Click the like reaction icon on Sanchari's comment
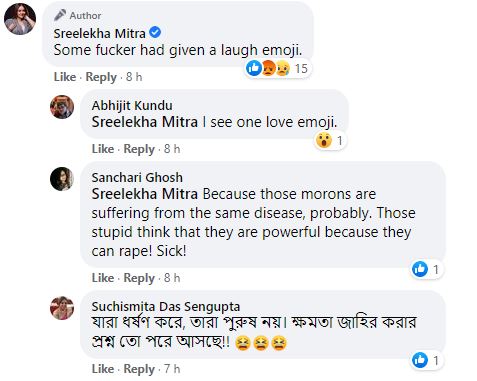 coord(420,269)
